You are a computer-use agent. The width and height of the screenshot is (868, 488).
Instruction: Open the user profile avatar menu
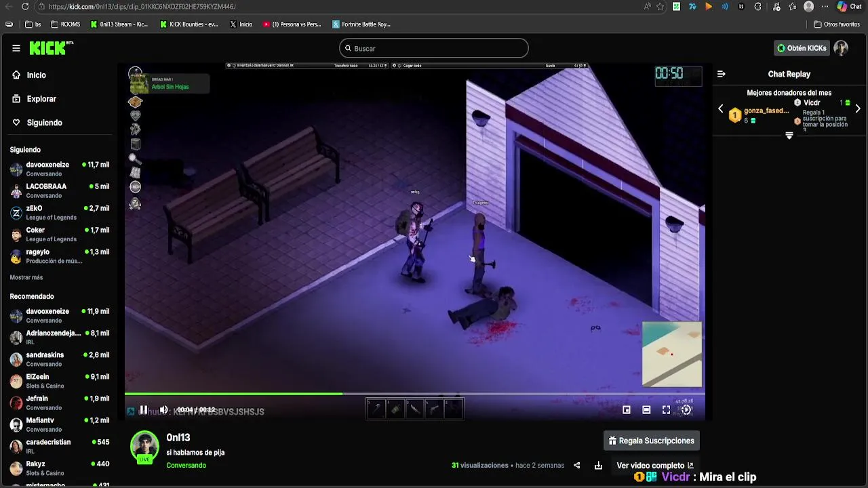[x=841, y=48]
